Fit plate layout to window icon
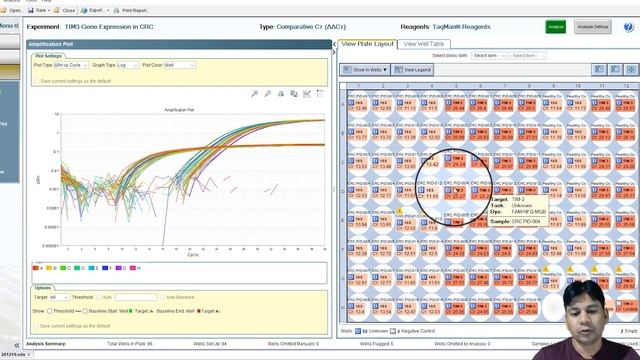Viewport: 640px width, 360px height. [x=631, y=70]
